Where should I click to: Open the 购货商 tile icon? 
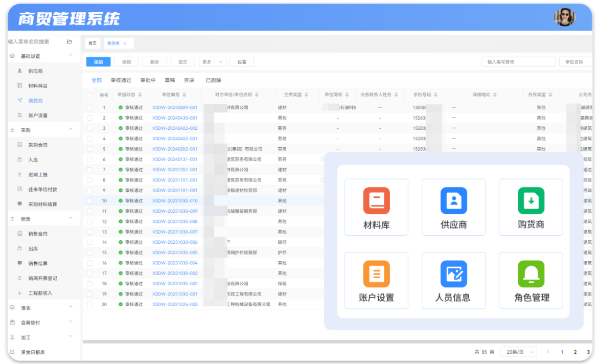(531, 201)
